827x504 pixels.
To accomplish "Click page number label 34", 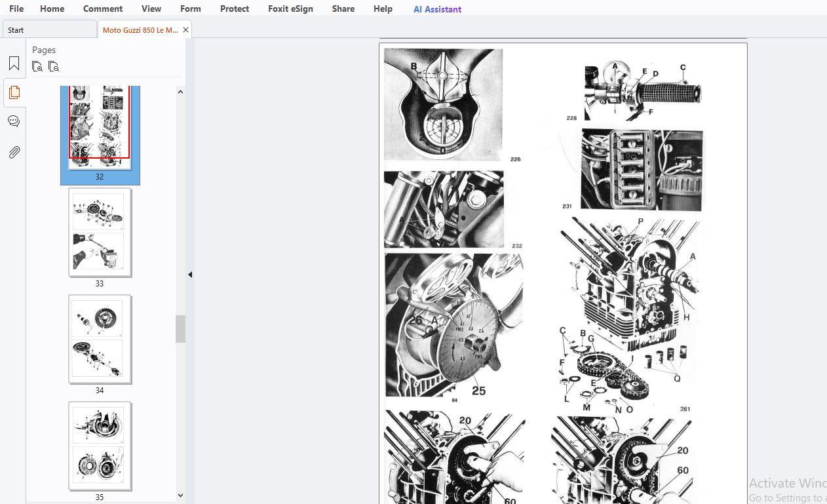I will [x=100, y=391].
